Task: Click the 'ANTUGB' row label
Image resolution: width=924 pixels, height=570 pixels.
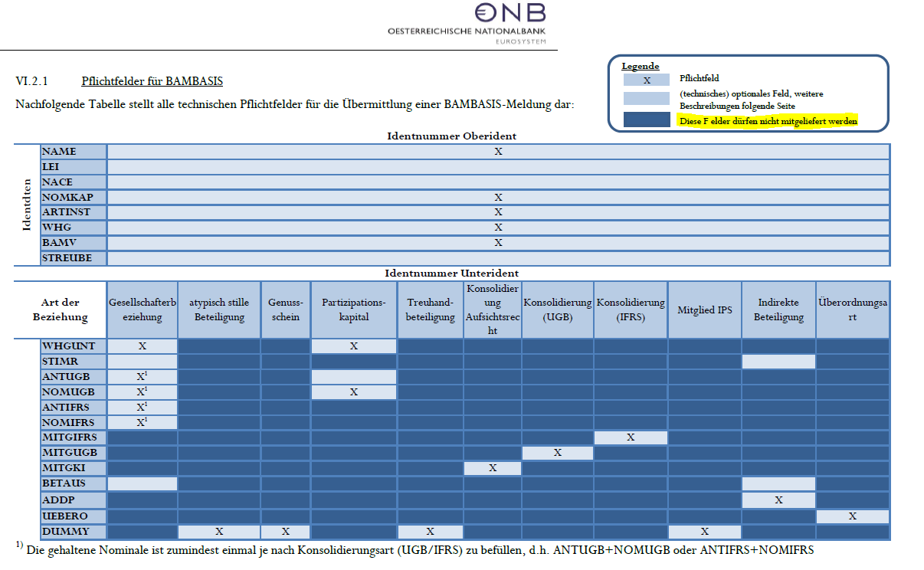Action: tap(74, 377)
